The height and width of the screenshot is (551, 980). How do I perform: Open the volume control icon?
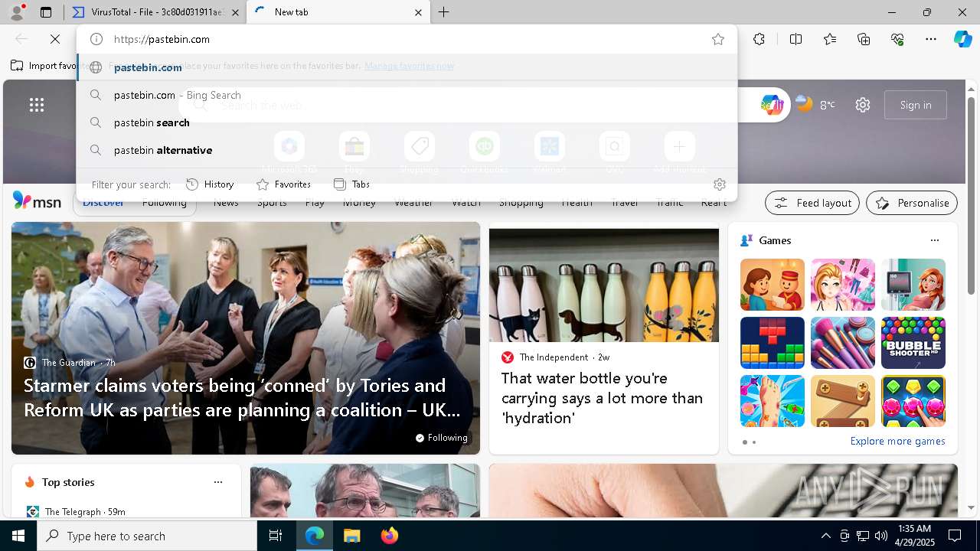881,536
